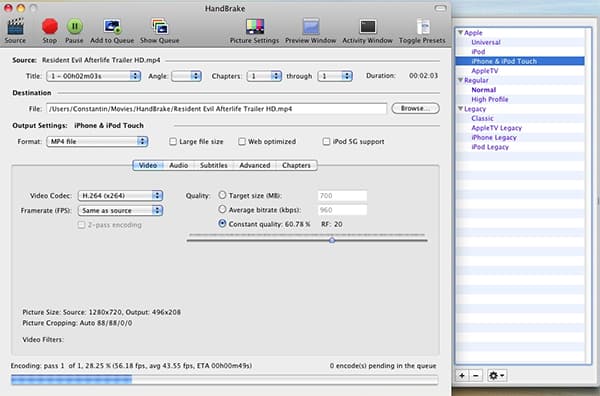
Task: Open the Angle dropdown
Action: 186,76
